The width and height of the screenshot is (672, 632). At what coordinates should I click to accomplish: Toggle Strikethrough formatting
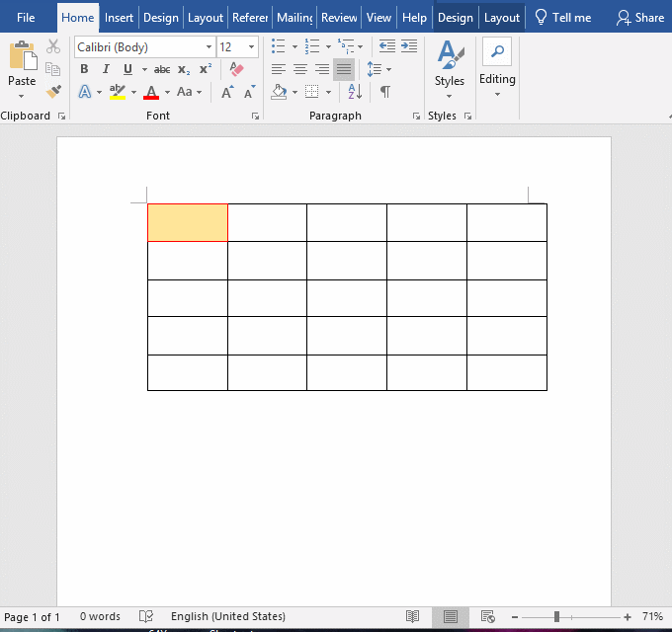click(x=162, y=69)
